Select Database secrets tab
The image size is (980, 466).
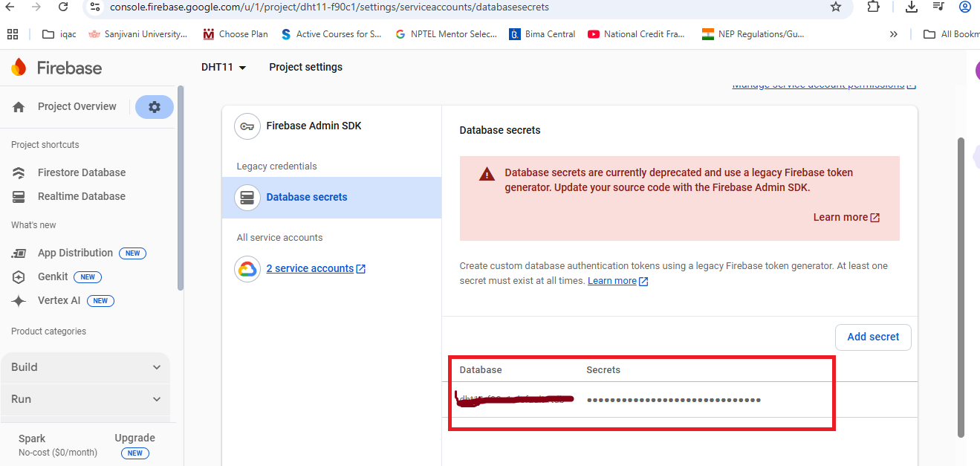click(331, 198)
